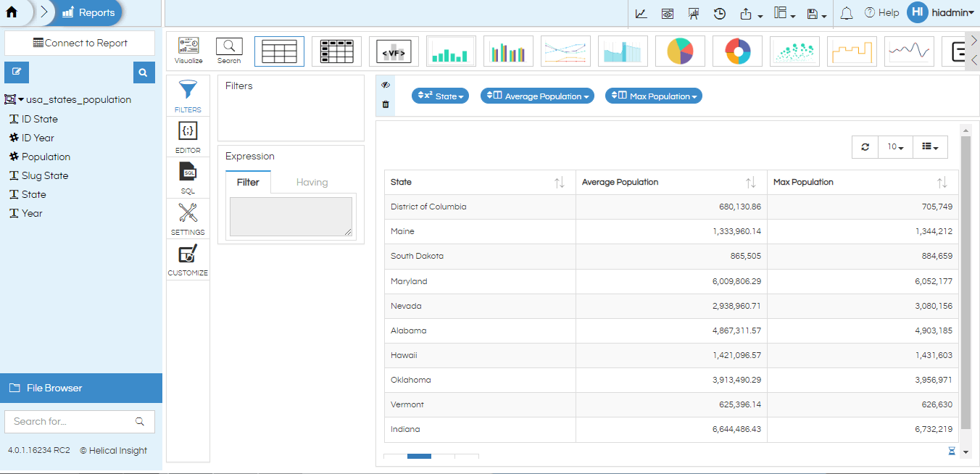
Task: Open the history clock icon
Action: point(720,13)
